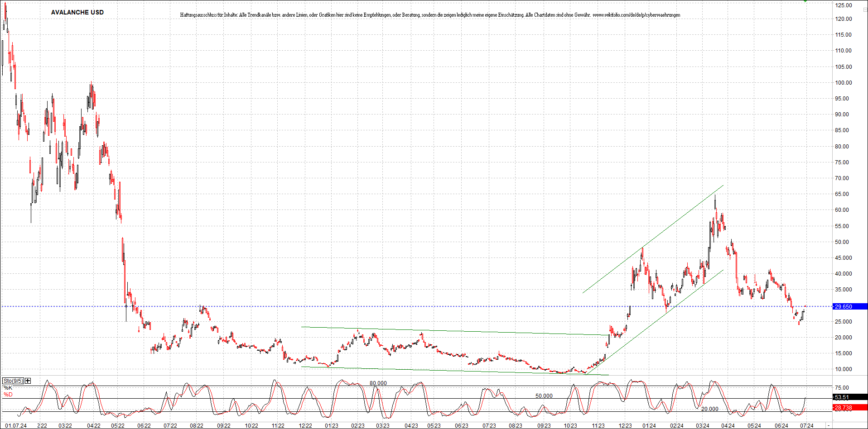Screen dimensions: 868x429
Task: Click the 07 24 date axis marker
Action: point(806,426)
